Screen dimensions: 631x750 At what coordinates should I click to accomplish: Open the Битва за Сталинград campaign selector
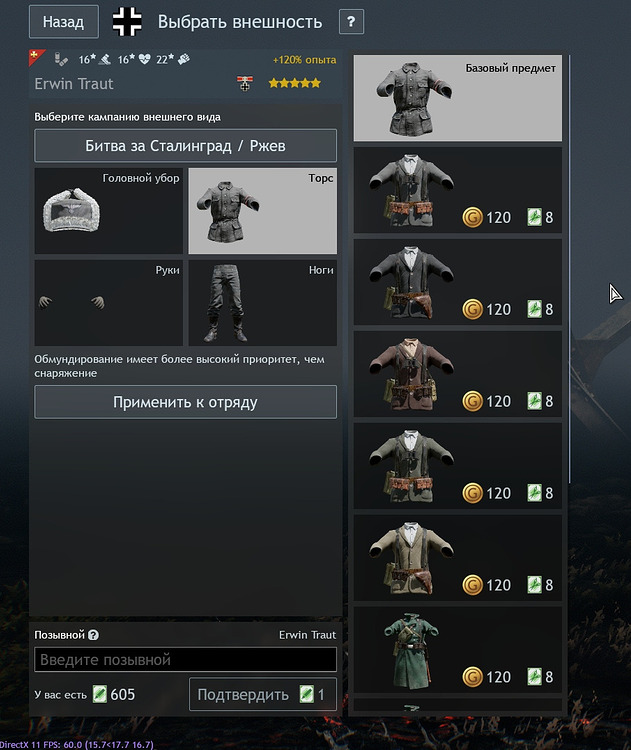pos(186,145)
